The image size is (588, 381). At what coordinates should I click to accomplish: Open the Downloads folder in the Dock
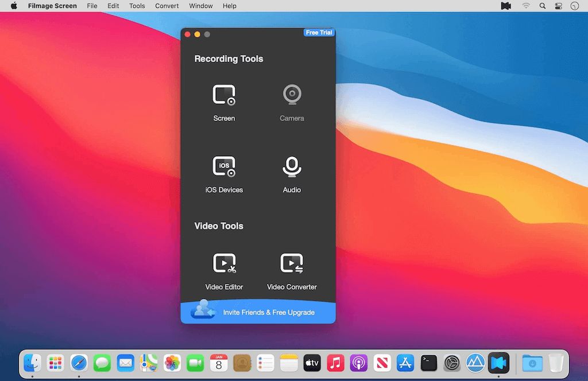pyautogui.click(x=532, y=363)
